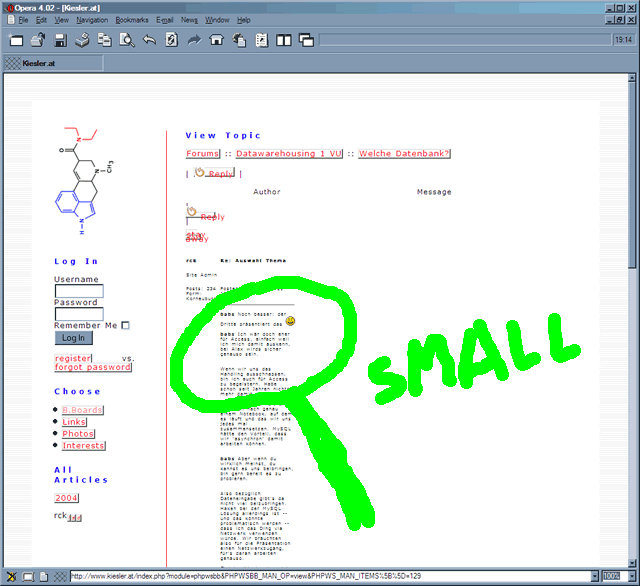The width and height of the screenshot is (640, 586).
Task: Click the Open file toolbar icon
Action: tap(37, 41)
